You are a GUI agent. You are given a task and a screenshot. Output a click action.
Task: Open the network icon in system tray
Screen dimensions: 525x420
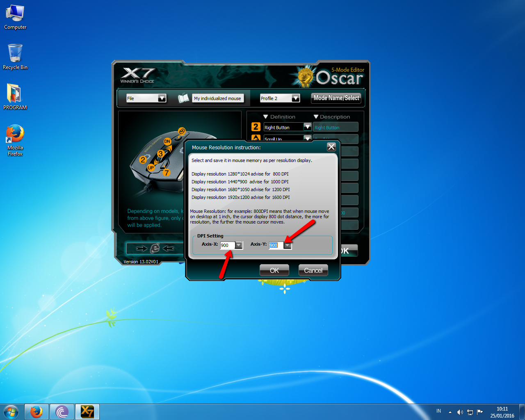point(470,412)
